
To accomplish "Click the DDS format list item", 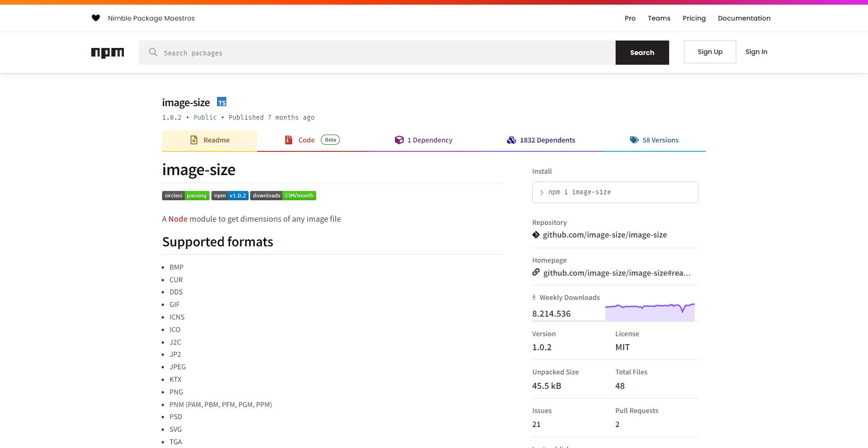I will 176,292.
